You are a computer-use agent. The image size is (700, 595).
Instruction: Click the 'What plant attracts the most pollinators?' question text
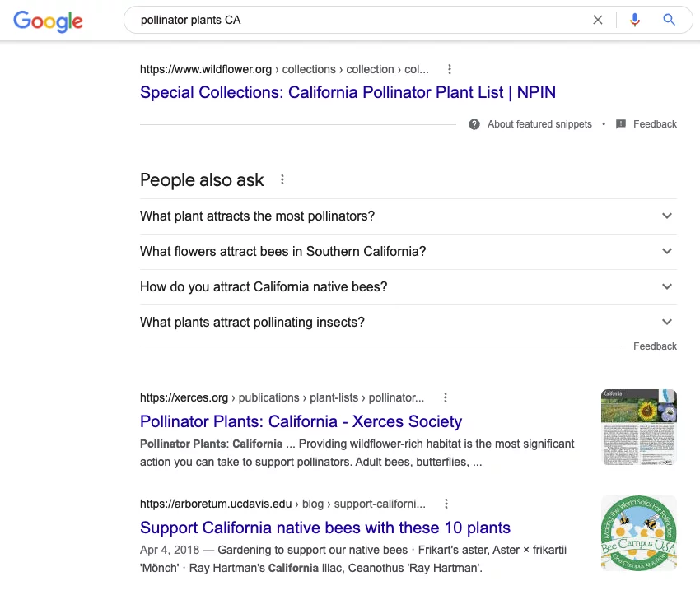tap(257, 216)
